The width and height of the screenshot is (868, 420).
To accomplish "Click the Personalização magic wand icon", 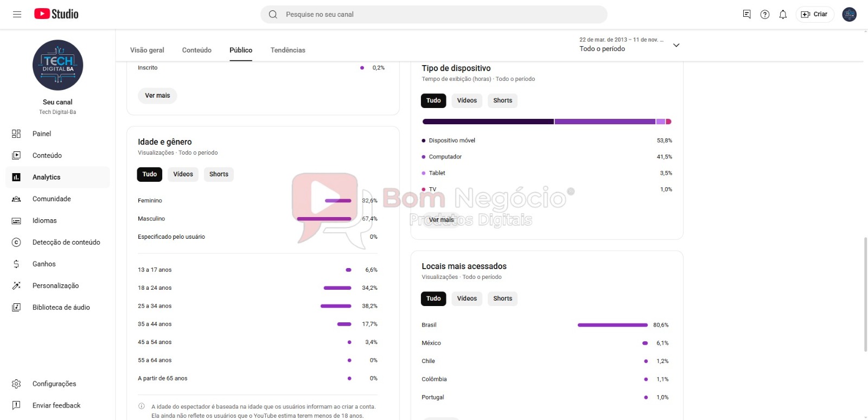I will (x=16, y=285).
